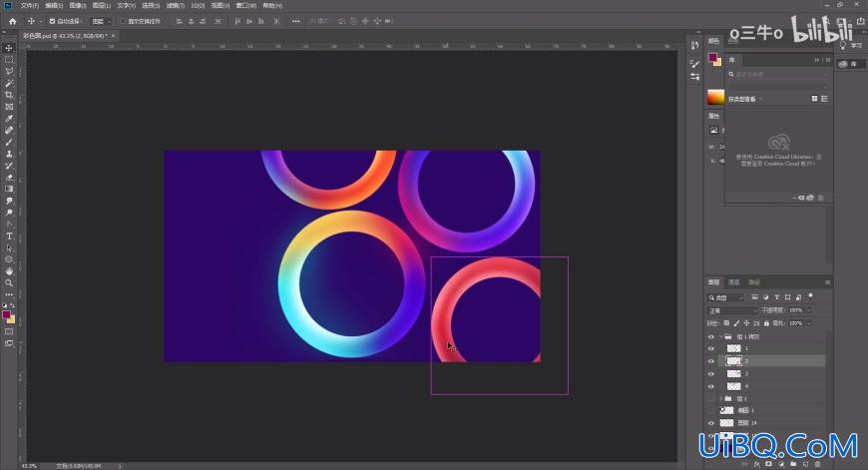Screen dimensions: 868x470
Task: Pick the Eyedropper tool
Action: click(9, 119)
